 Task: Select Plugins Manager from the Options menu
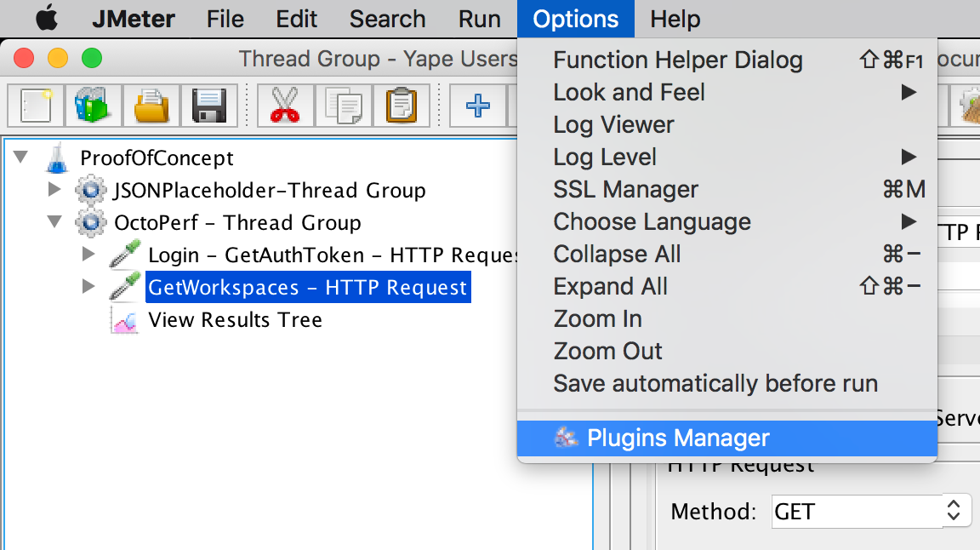pyautogui.click(x=678, y=438)
